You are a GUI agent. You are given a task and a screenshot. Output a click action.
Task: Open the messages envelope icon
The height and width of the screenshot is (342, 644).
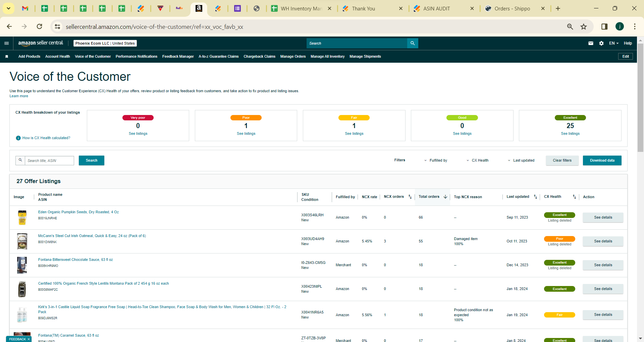tap(591, 43)
